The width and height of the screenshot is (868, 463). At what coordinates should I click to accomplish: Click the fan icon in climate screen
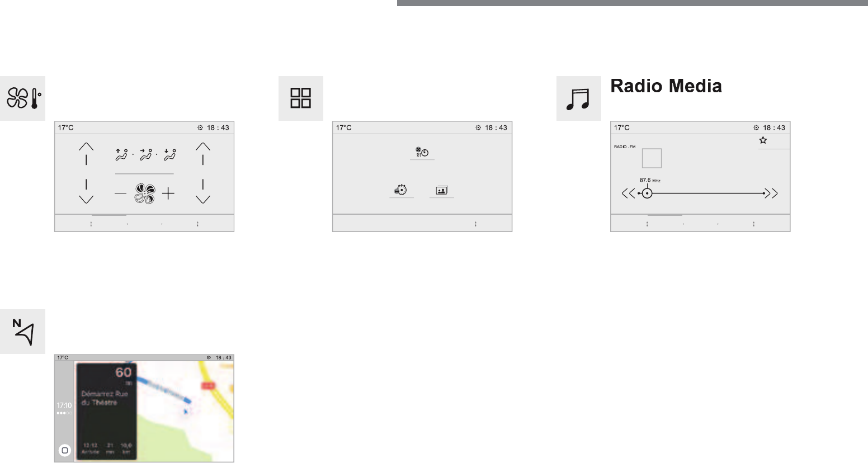[145, 194]
